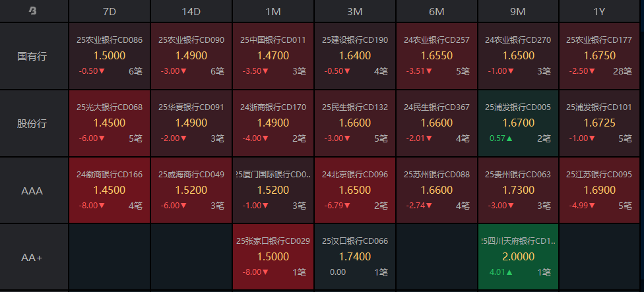Open the 24徽商银行CD166 quote cell
Image resolution: width=644 pixels, height=292 pixels.
point(110,190)
